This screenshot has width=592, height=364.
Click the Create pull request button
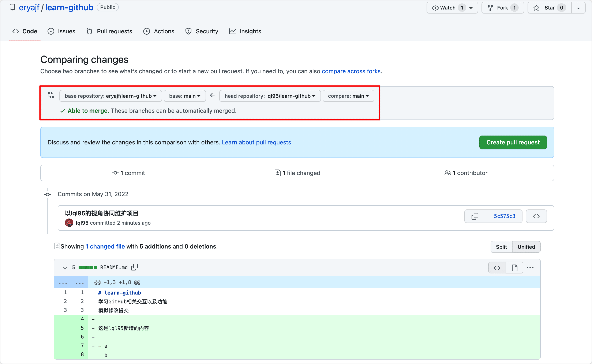(x=513, y=142)
